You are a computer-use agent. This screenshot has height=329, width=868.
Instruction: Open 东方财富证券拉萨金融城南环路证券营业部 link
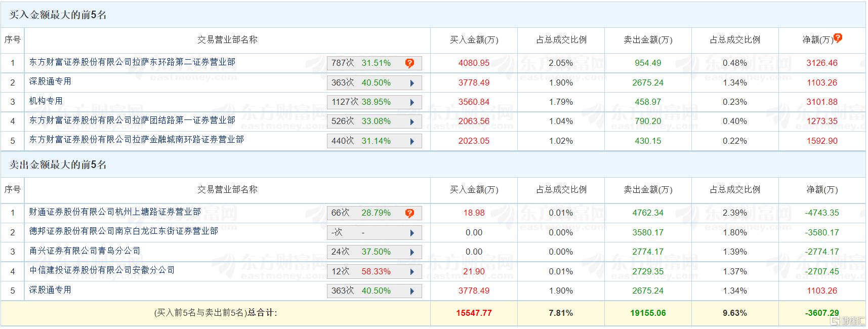click(137, 140)
